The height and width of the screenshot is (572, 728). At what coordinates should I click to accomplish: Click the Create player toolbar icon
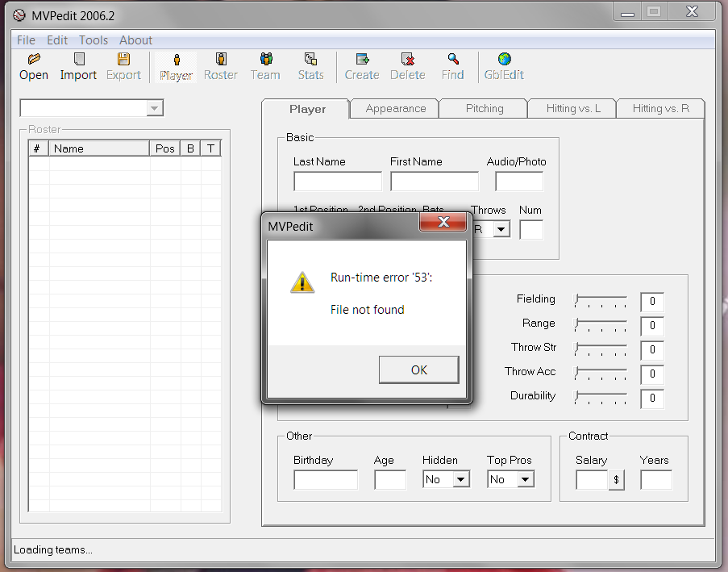(x=362, y=59)
